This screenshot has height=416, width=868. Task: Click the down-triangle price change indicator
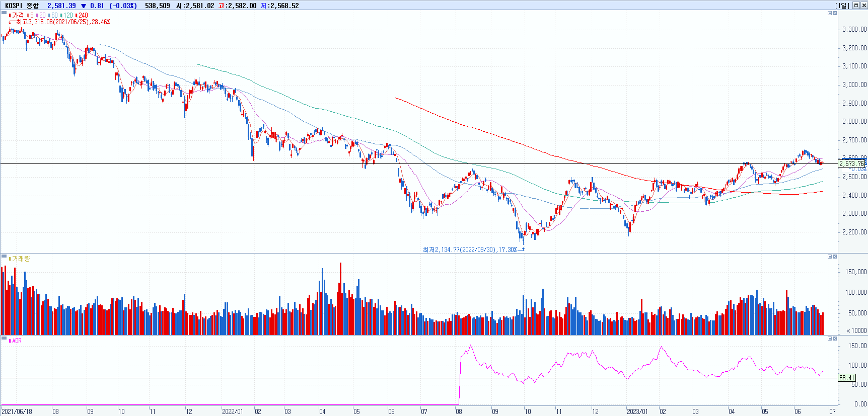tap(84, 6)
